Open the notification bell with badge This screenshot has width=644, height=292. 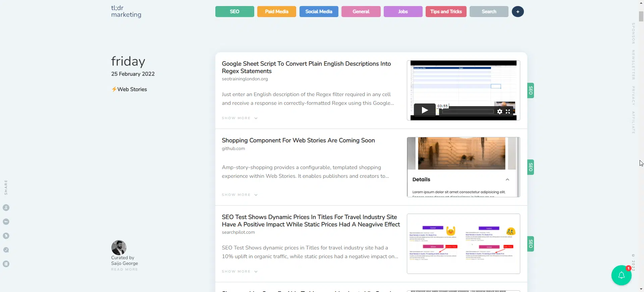[621, 275]
